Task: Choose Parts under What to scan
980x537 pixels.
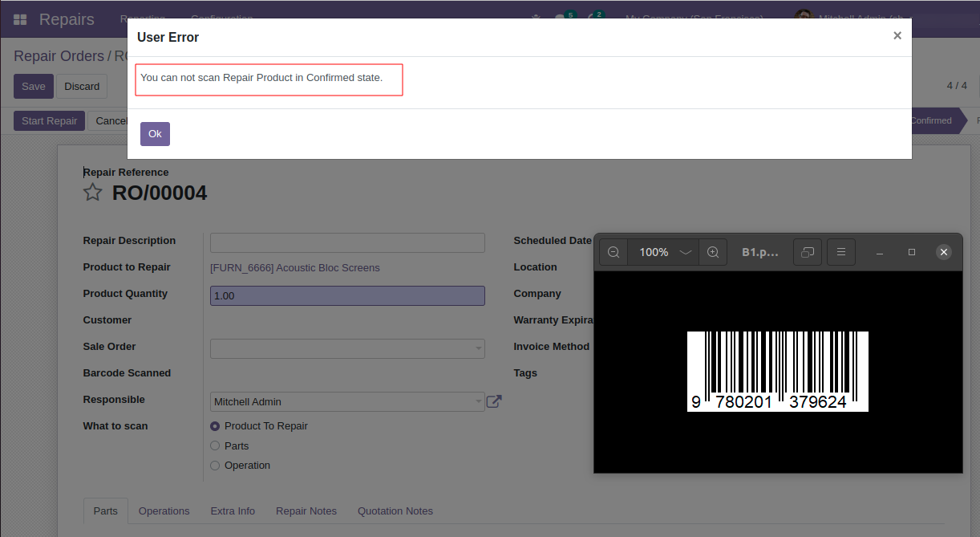Action: pos(215,445)
